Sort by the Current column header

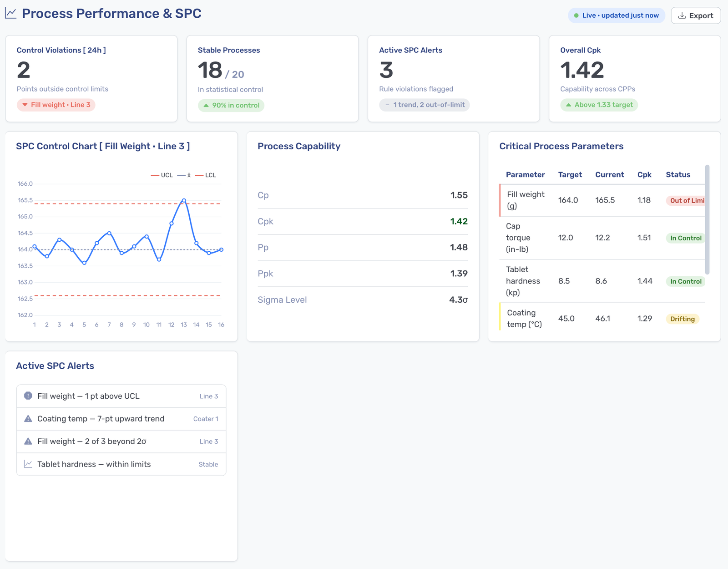[x=609, y=175]
